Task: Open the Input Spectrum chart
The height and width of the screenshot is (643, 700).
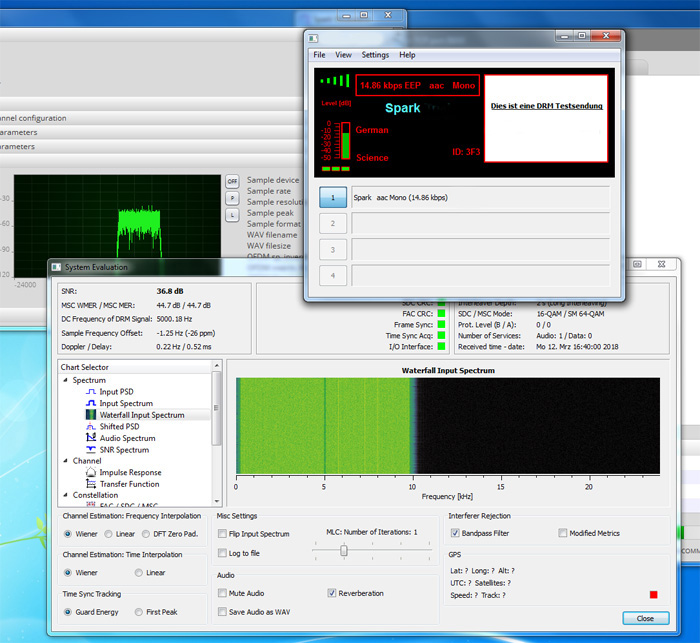Action: click(125, 403)
